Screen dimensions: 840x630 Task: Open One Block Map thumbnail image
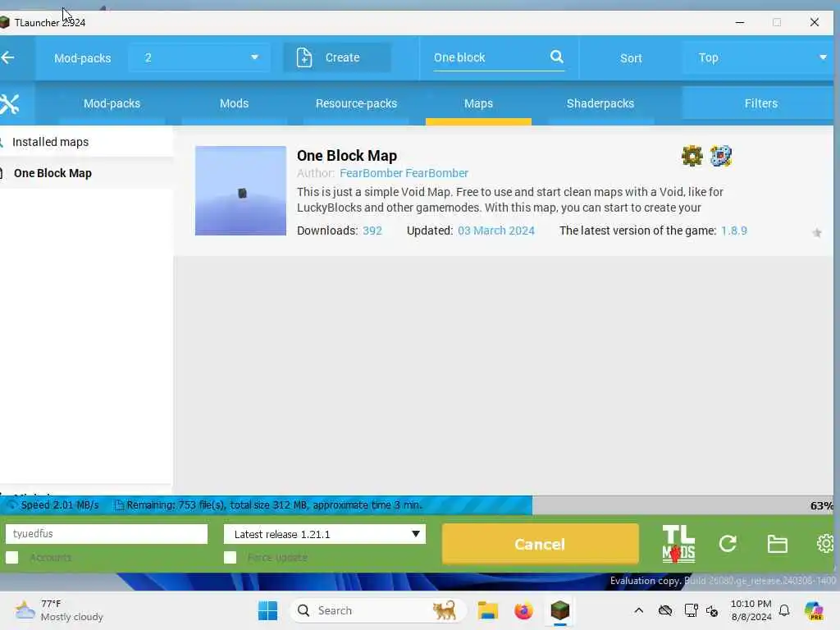(x=240, y=190)
